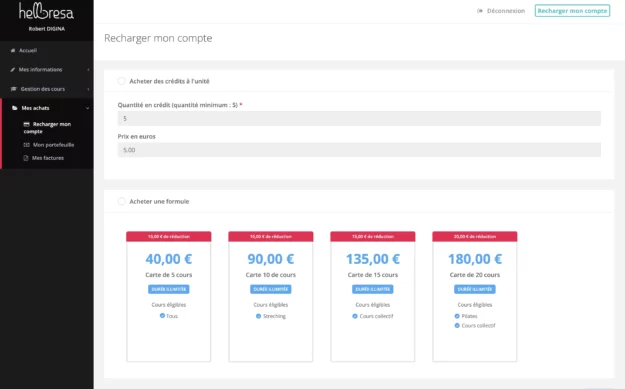Select Recharger mon compte in sidebar
625x389 pixels.
[47, 128]
